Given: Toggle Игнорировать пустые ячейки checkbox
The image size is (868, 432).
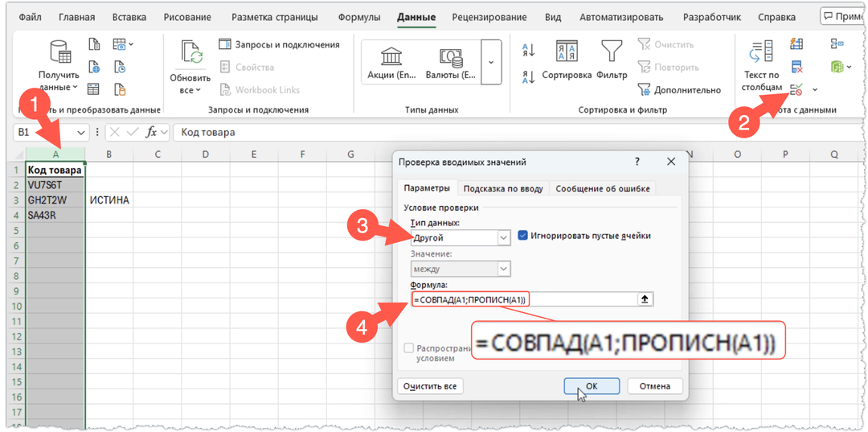Looking at the screenshot, I should tap(522, 236).
